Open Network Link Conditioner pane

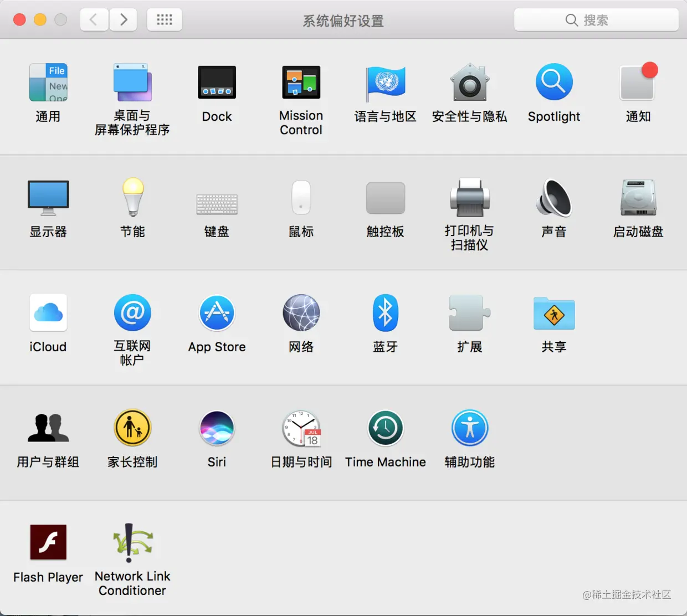click(x=132, y=543)
